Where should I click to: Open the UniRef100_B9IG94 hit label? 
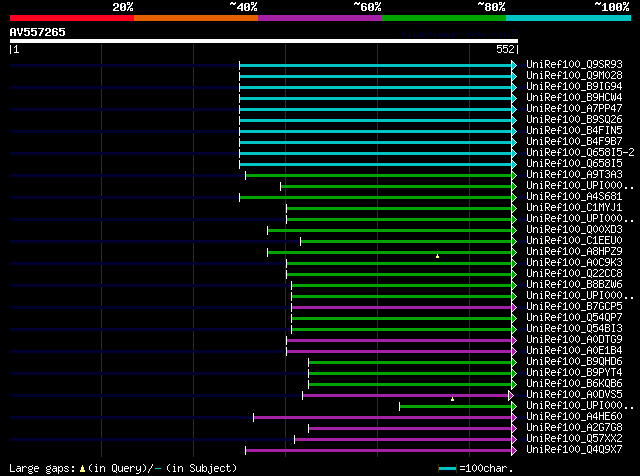coord(574,87)
